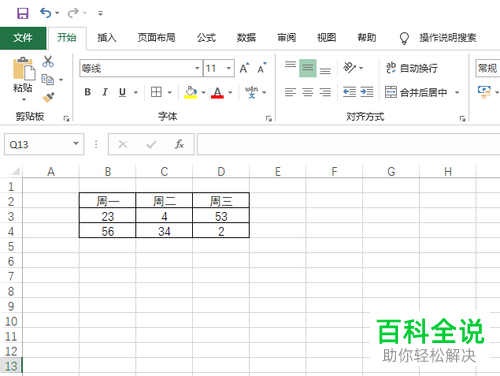
Task: Click Increase Indent icon
Action: coord(367,92)
